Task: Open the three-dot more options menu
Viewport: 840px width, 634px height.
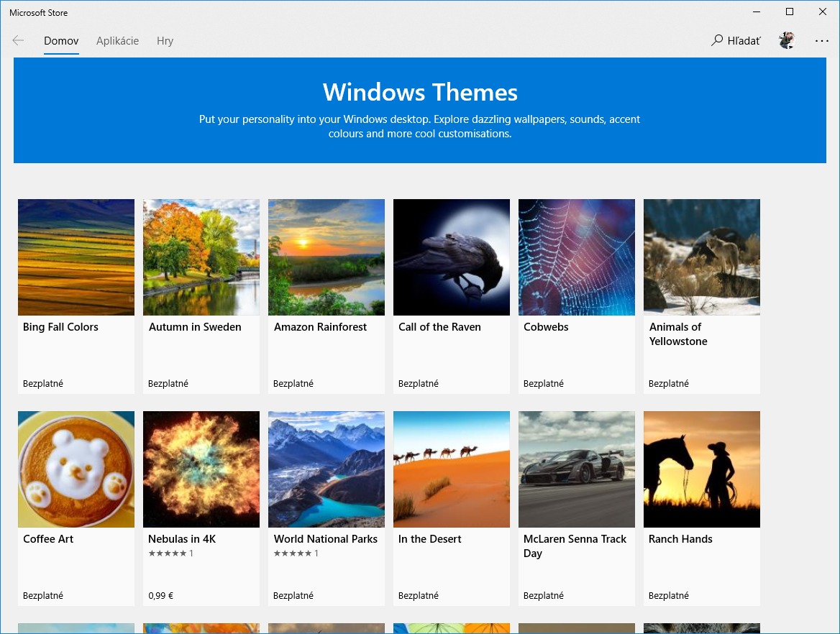Action: (822, 41)
